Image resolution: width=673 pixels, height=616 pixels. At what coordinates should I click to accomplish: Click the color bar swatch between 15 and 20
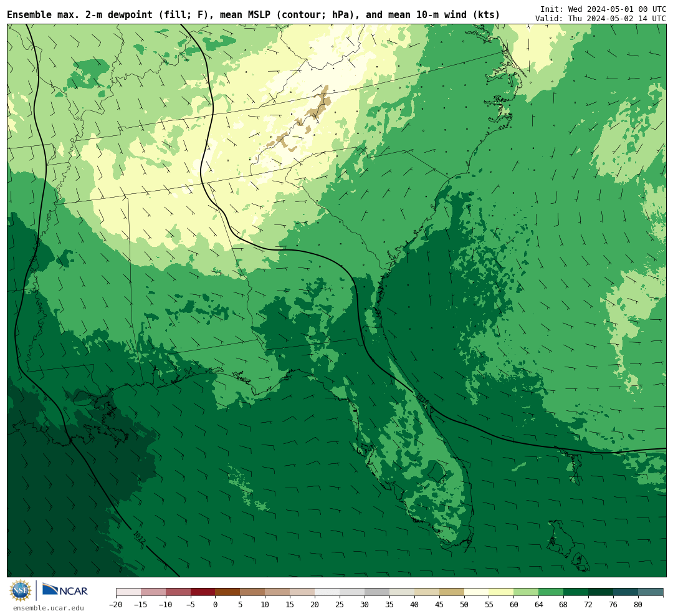pos(303,592)
